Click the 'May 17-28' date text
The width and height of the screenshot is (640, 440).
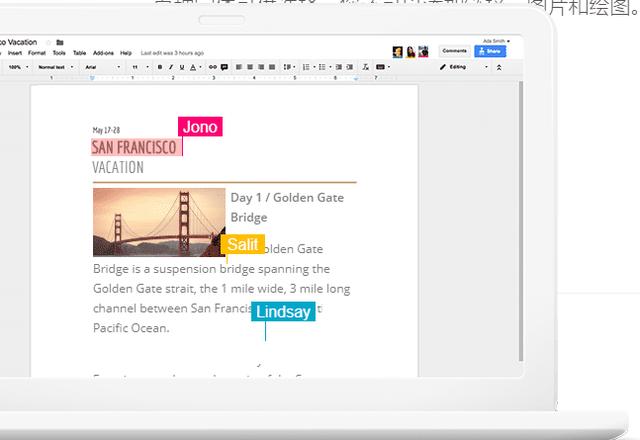pos(106,130)
